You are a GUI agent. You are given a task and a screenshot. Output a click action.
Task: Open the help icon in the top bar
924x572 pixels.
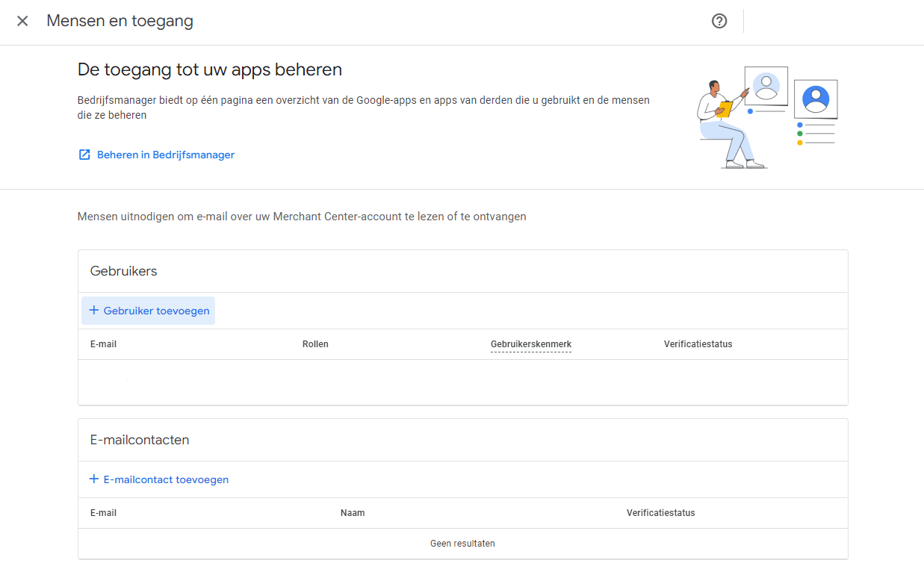point(719,21)
